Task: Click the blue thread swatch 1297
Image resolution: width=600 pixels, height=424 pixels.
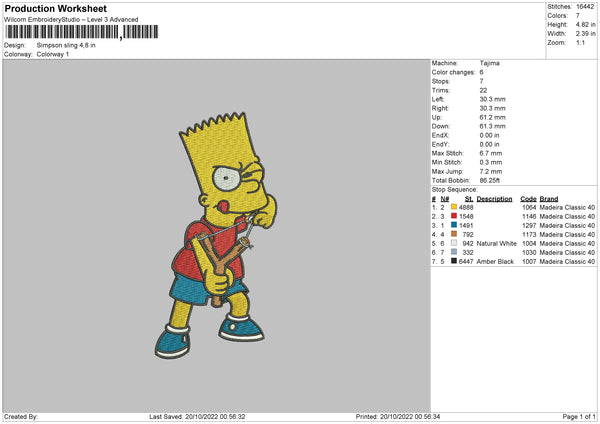Action: (454, 225)
